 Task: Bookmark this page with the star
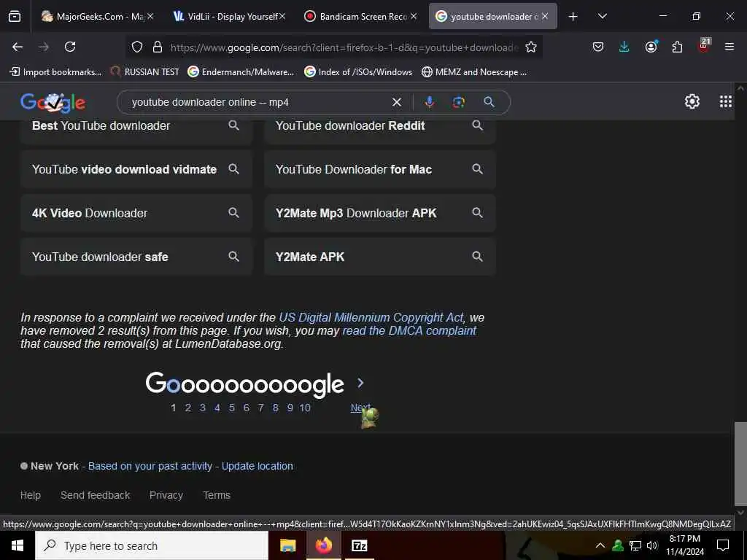coord(531,47)
